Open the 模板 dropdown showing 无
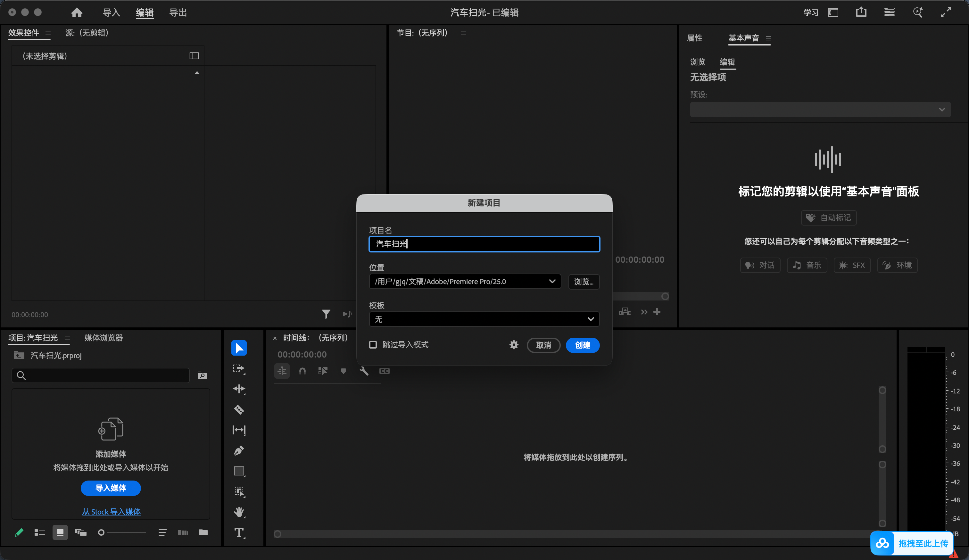The image size is (969, 560). click(484, 319)
